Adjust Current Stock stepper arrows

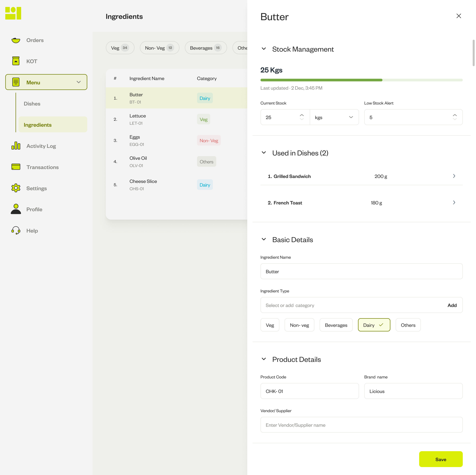[x=302, y=117]
